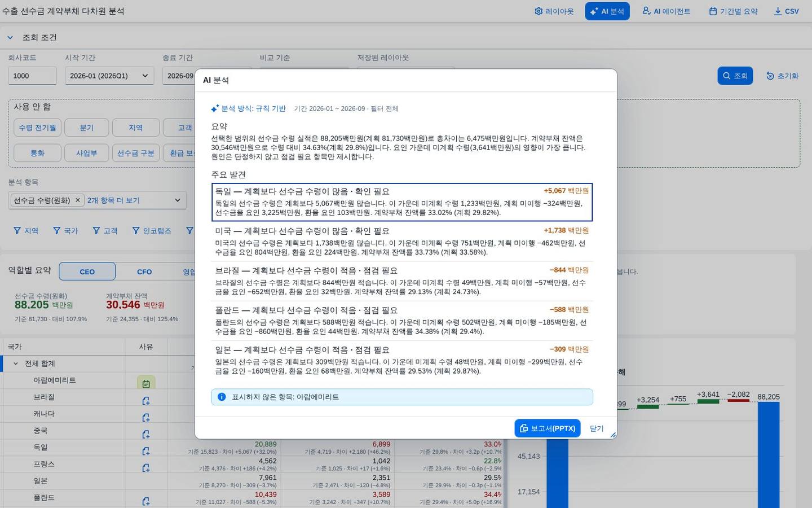Add a reason on the 프랑스 row
812x508 pixels.
(146, 468)
